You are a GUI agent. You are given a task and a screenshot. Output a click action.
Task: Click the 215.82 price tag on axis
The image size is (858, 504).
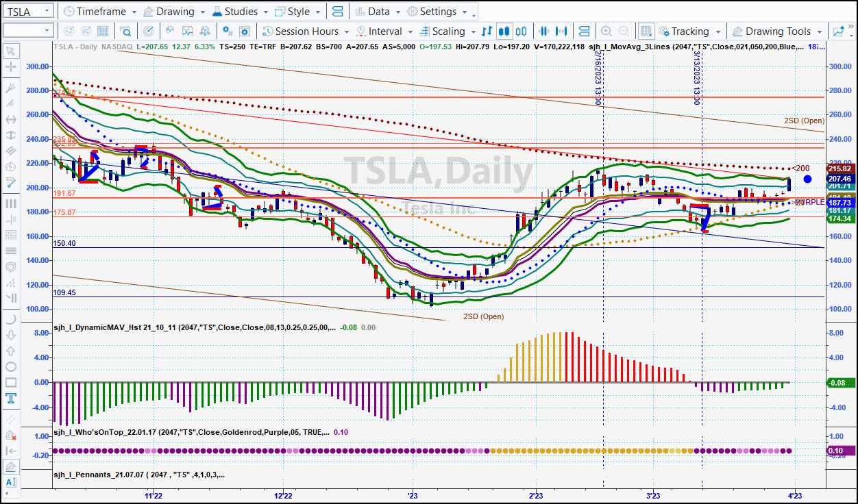(x=839, y=168)
